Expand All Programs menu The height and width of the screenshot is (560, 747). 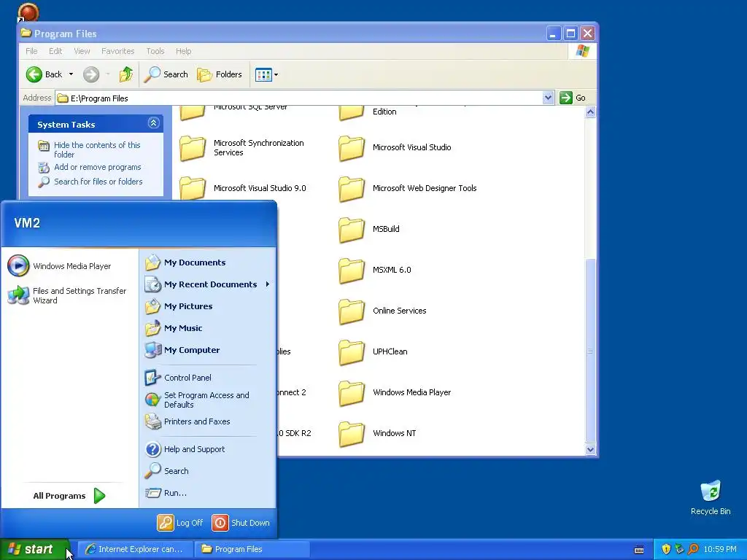[69, 496]
